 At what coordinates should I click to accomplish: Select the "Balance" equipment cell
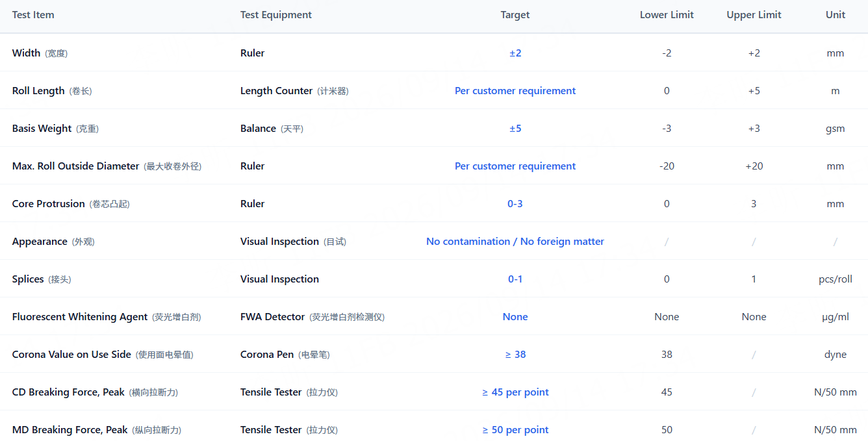[x=272, y=129]
